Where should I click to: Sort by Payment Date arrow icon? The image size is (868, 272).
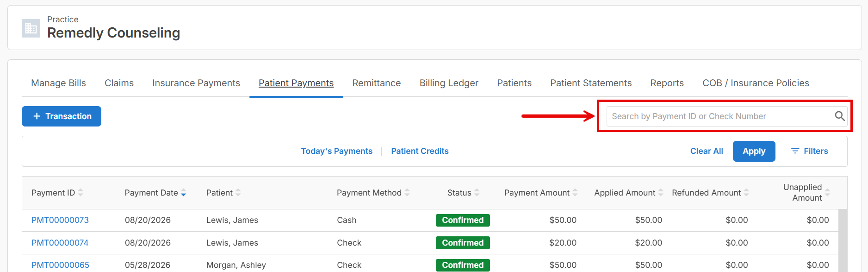click(184, 193)
